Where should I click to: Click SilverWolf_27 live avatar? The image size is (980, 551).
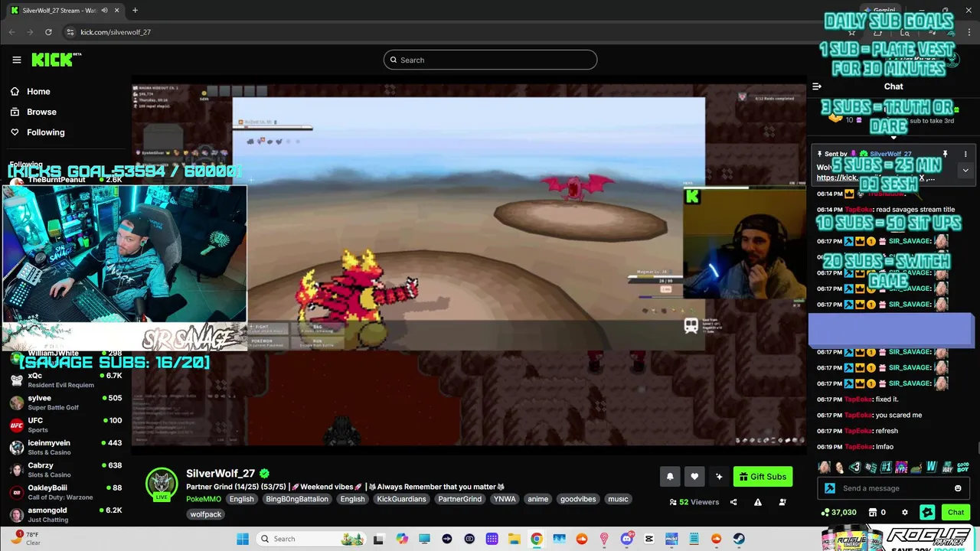162,484
